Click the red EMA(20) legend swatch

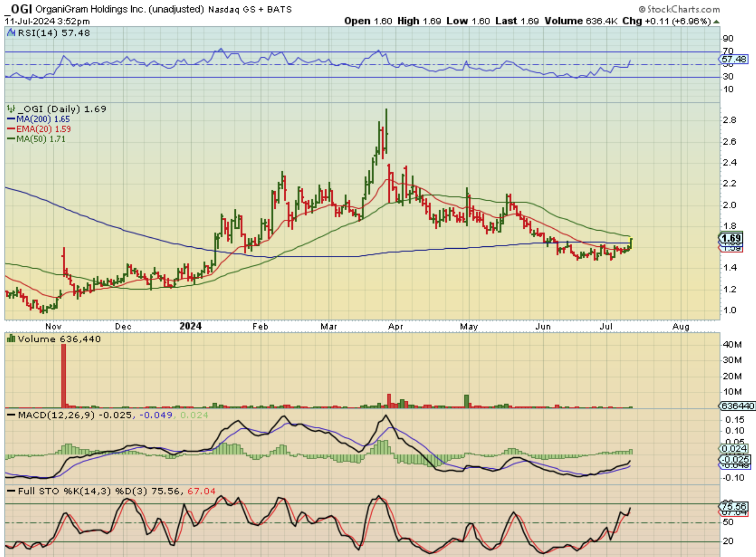coord(11,129)
